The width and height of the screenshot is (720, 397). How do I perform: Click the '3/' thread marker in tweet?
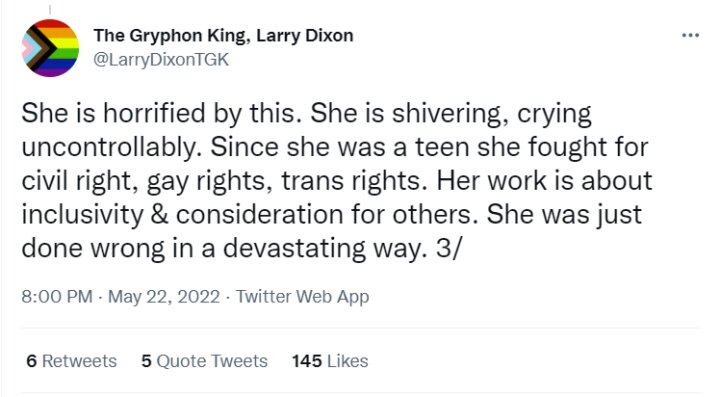click(x=447, y=248)
